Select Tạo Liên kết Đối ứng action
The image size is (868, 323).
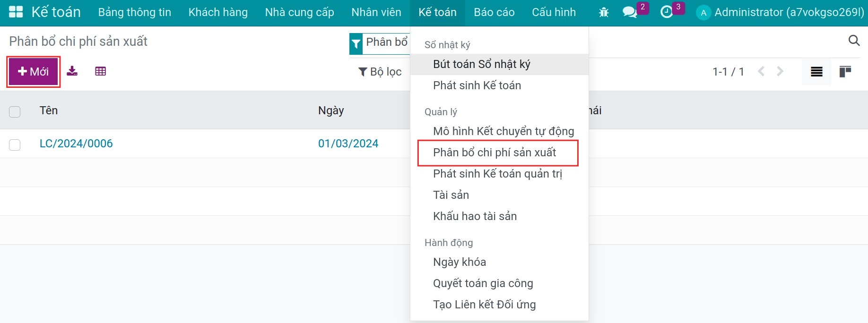[x=499, y=305]
